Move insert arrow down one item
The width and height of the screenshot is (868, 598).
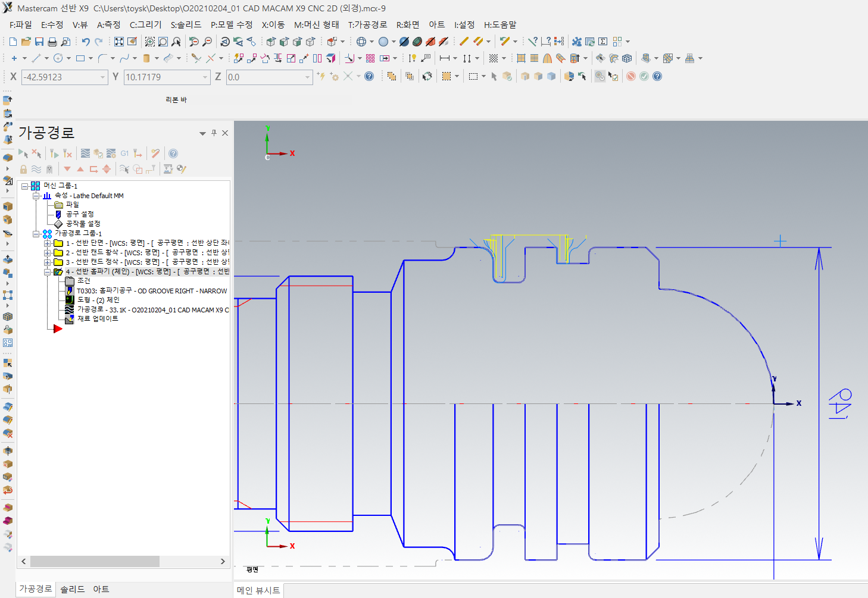coord(67,169)
